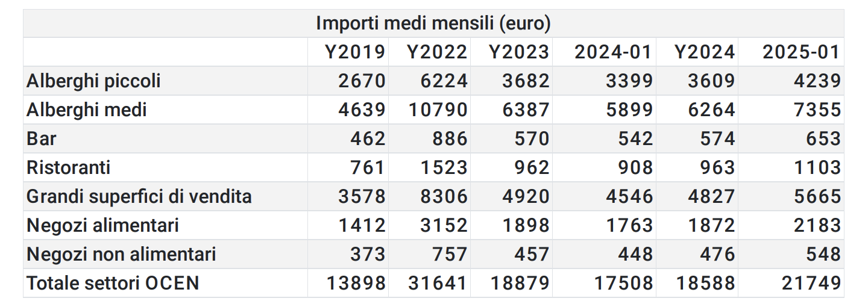Click the "Totale settori OCEN" row label
Viewport: 868px width, 307px height.
click(x=113, y=283)
